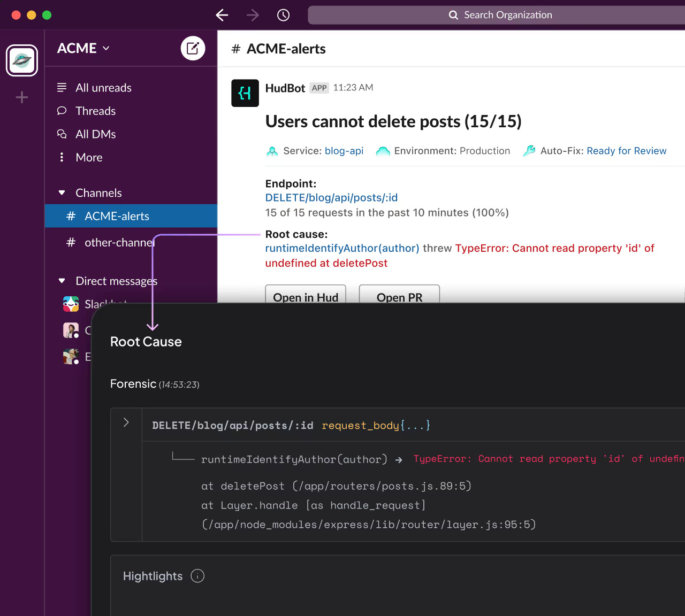
Task: Open the new message compose icon
Action: coord(193,48)
